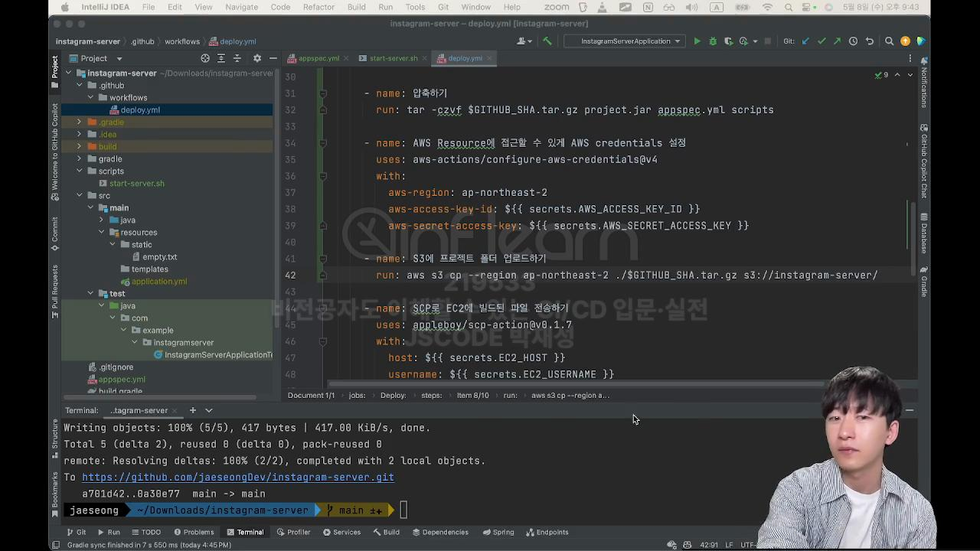This screenshot has width=980, height=551.
Task: Click the 9 problems inspection indicator
Action: [x=881, y=75]
